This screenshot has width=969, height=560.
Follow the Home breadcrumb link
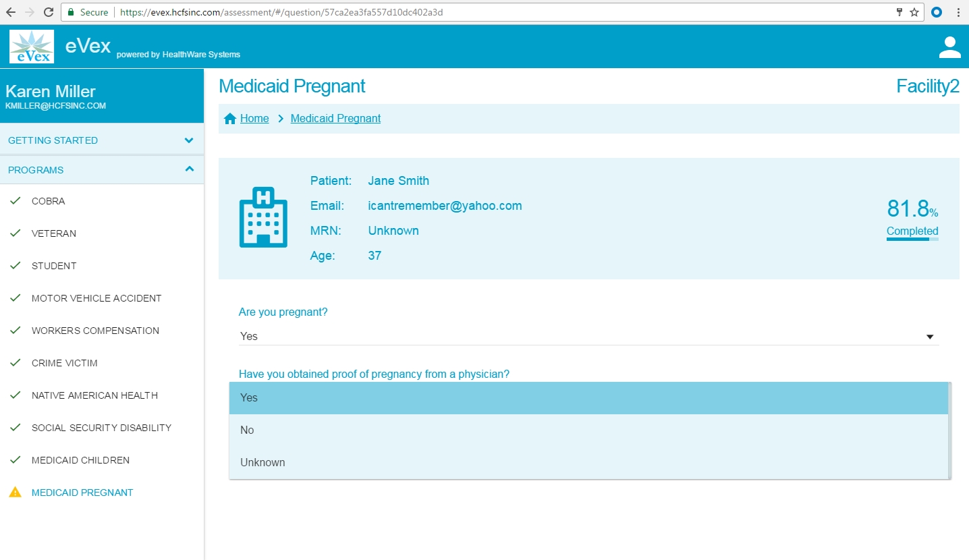pyautogui.click(x=254, y=119)
